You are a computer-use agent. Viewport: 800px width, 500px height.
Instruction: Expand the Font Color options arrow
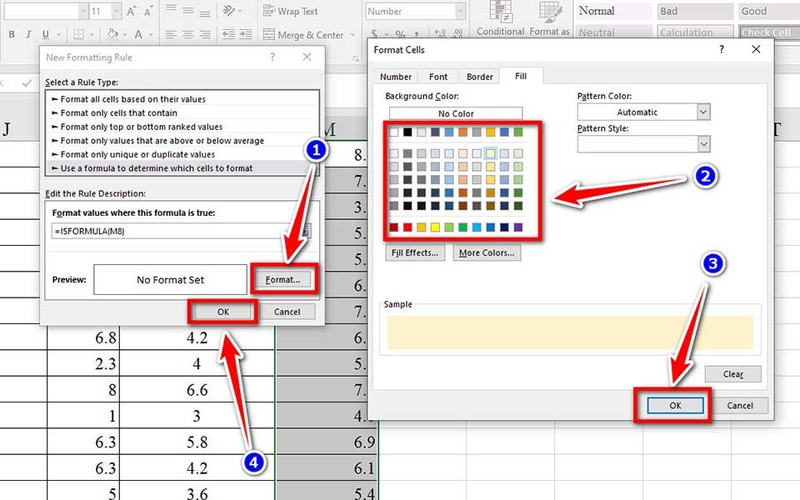[151, 35]
